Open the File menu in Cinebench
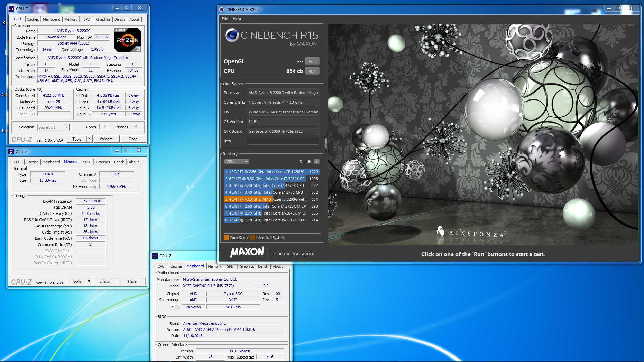The height and width of the screenshot is (362, 644). click(x=225, y=19)
